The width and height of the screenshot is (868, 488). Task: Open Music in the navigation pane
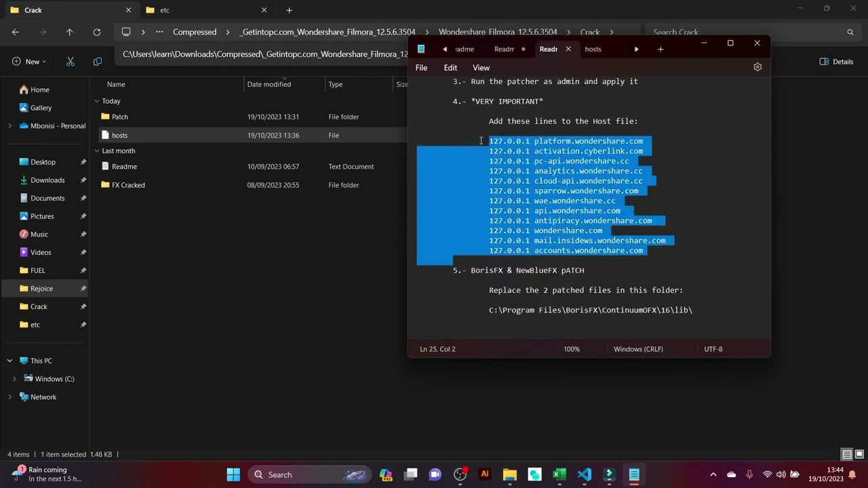[x=39, y=235]
